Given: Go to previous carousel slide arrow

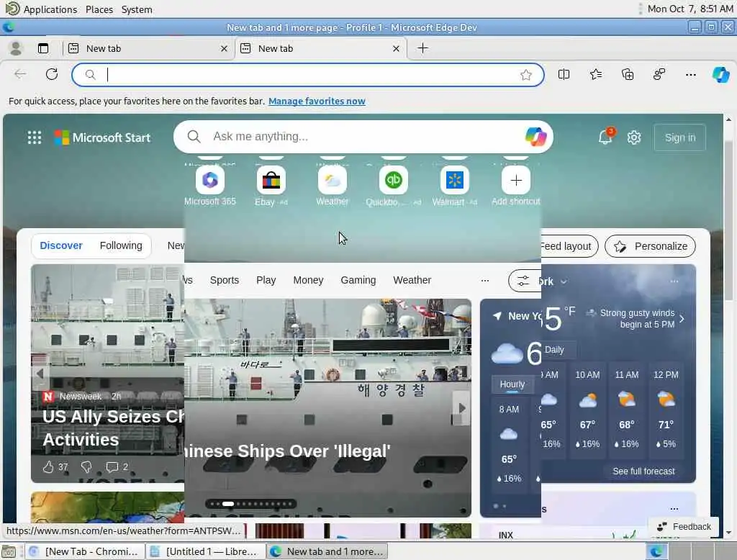Looking at the screenshot, I should 40,374.
